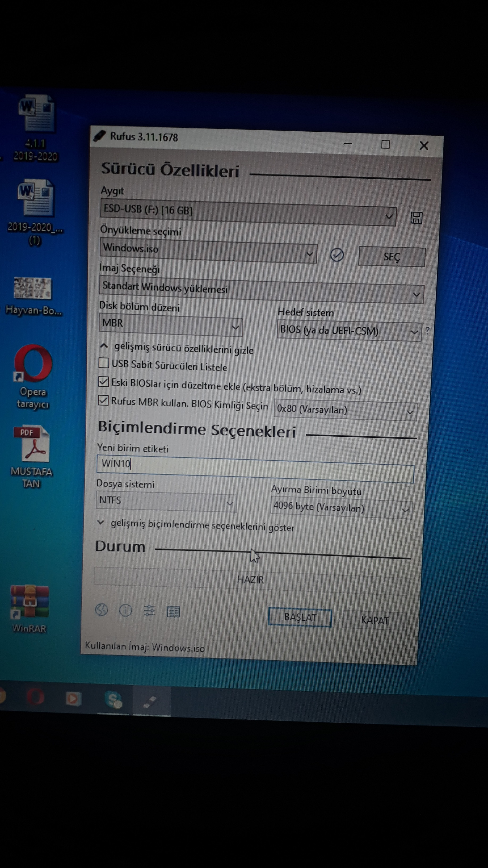Enable USB Sabit Sürücüleri Listele checkbox
This screenshot has height=868, width=488.
click(104, 363)
